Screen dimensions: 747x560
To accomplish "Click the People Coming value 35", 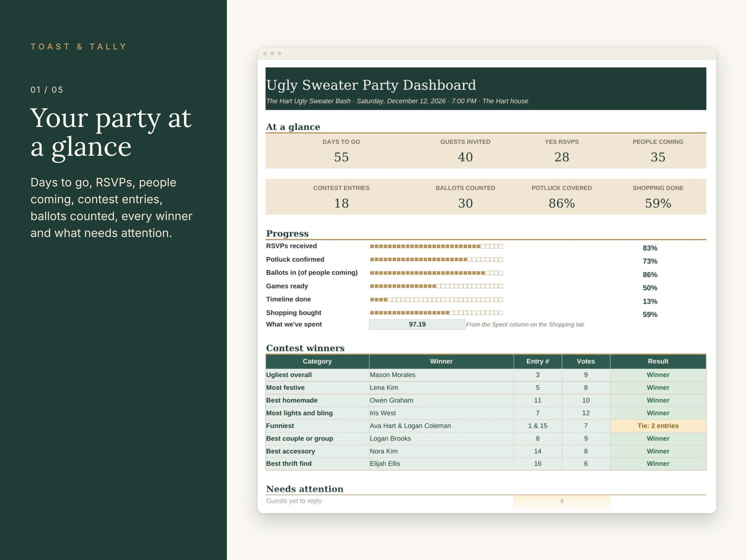I will pyautogui.click(x=658, y=157).
